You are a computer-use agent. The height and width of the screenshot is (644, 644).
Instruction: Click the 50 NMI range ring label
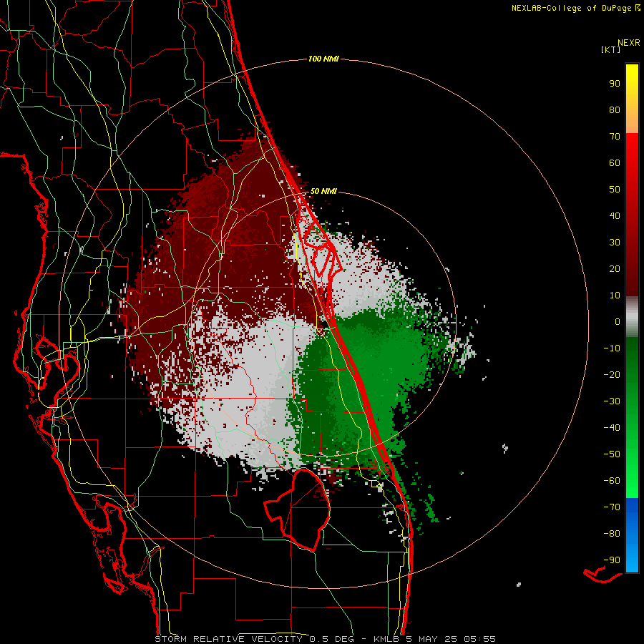[323, 191]
